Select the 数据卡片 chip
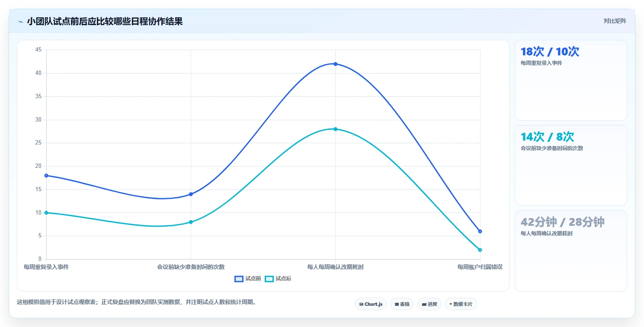Screen dimensions: 644x327 tap(461, 304)
